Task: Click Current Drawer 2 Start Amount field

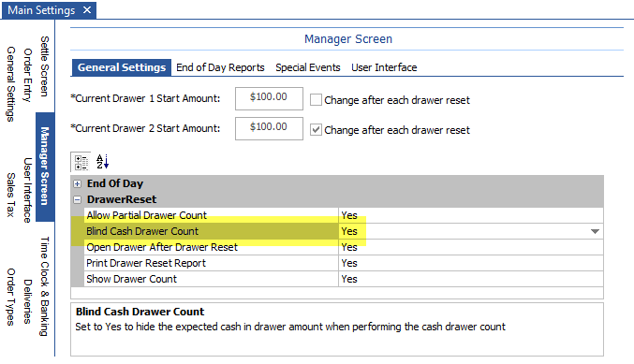Action: click(x=269, y=128)
